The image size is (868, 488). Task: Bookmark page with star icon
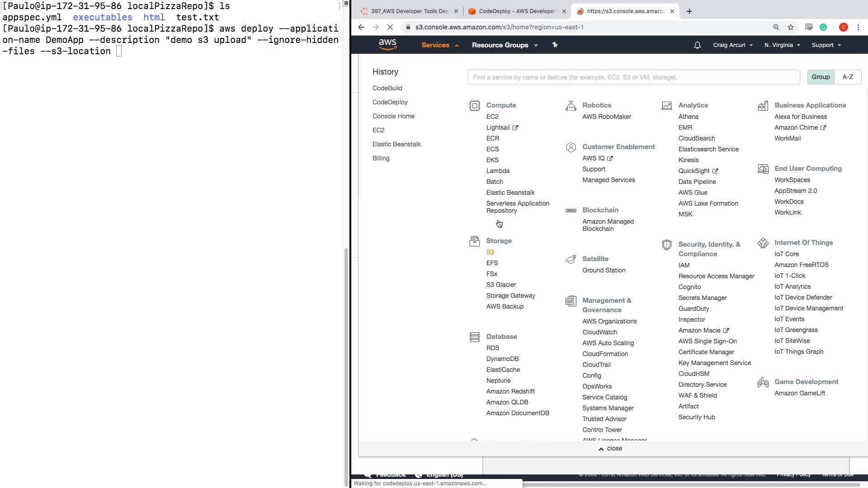(791, 27)
